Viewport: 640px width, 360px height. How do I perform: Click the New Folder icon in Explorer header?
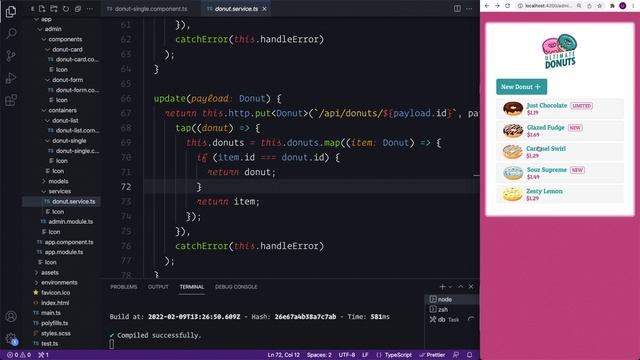pyautogui.click(x=54, y=9)
